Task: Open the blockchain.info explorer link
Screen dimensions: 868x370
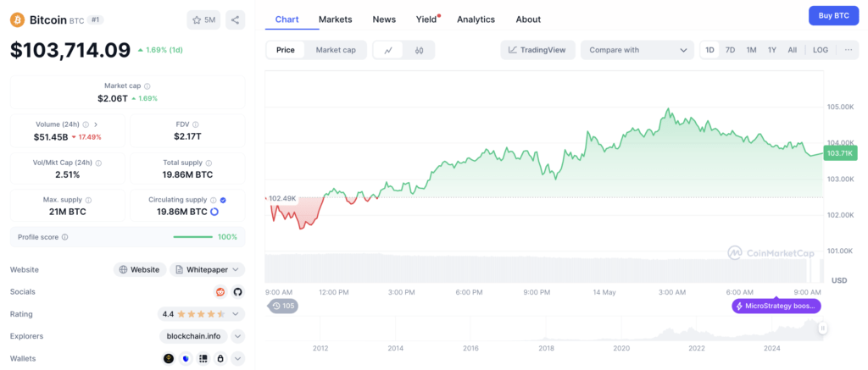Action: (x=194, y=336)
